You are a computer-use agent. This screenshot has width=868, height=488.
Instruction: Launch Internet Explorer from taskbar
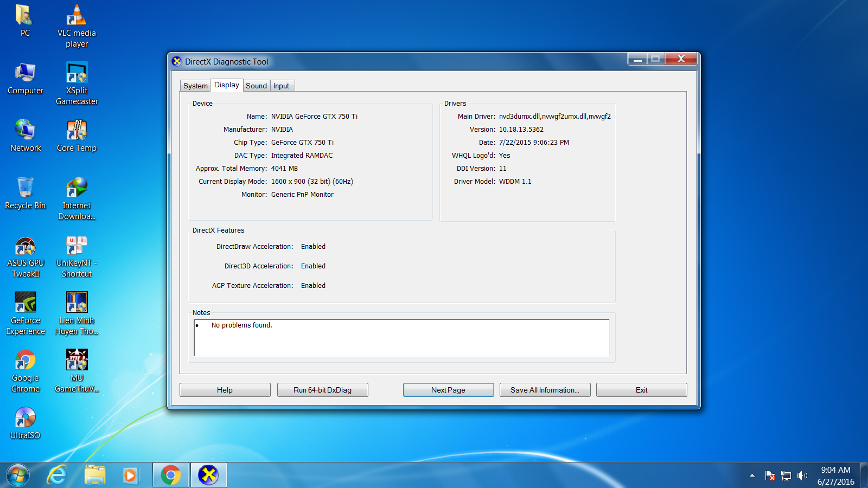pyautogui.click(x=56, y=476)
